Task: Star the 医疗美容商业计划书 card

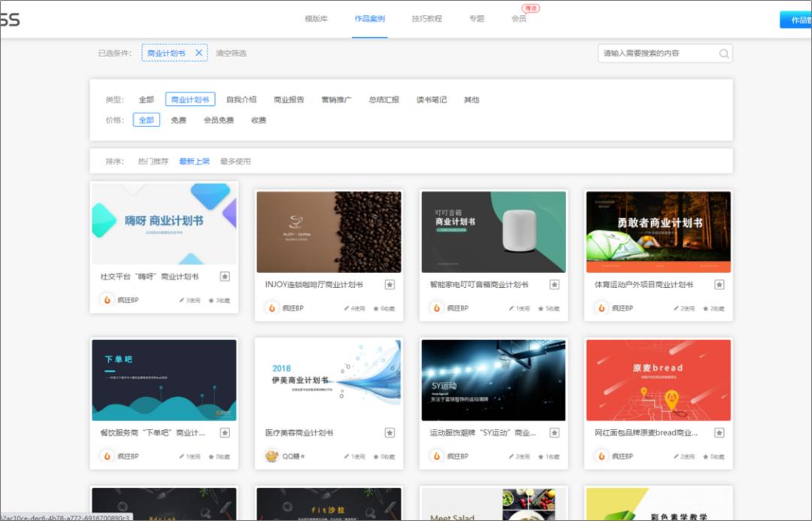Action: coord(389,433)
